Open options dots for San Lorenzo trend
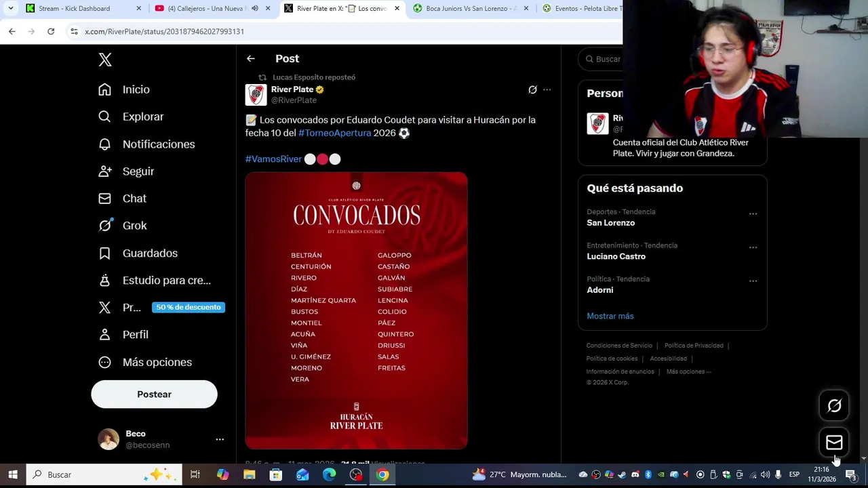The image size is (868, 488). tap(753, 213)
